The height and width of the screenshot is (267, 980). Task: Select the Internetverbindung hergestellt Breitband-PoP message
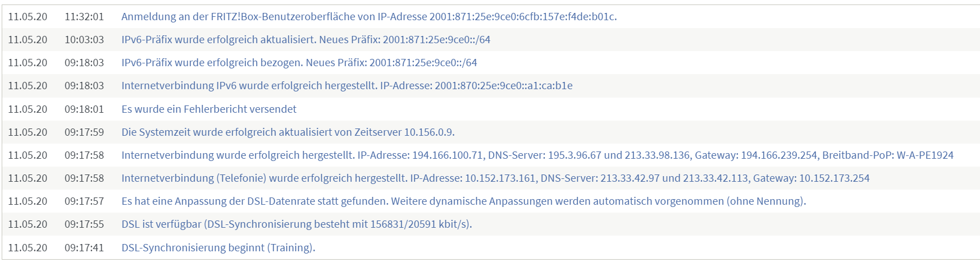(537, 155)
